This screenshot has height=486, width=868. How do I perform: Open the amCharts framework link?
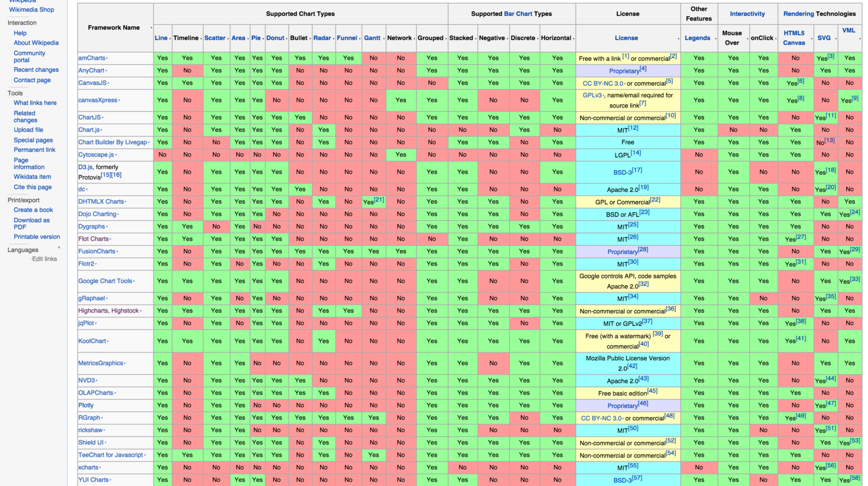pos(92,58)
